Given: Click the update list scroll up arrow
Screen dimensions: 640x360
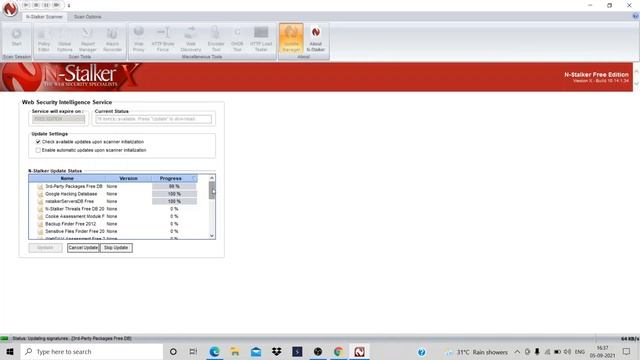Looking at the screenshot, I should [x=212, y=178].
